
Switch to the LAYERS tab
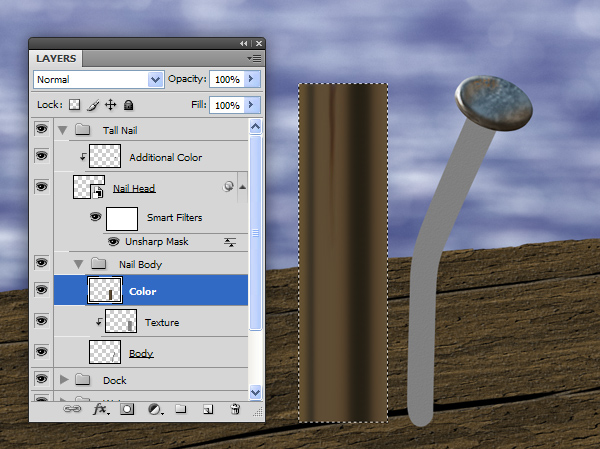[56, 59]
